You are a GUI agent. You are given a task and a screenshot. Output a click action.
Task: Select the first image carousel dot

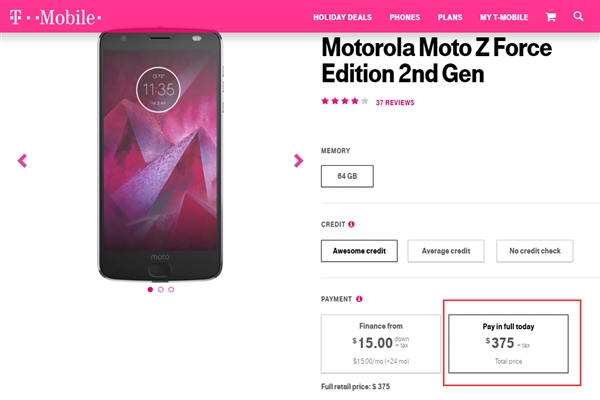click(x=150, y=289)
